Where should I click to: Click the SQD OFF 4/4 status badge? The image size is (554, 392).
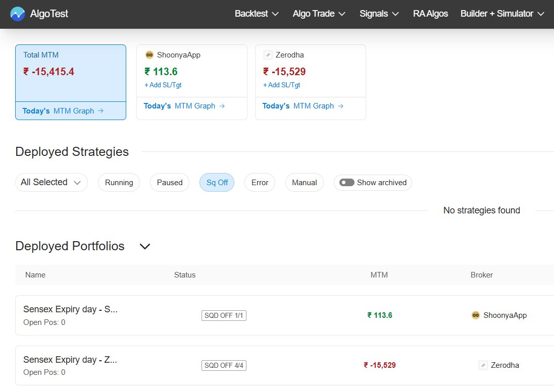224,365
